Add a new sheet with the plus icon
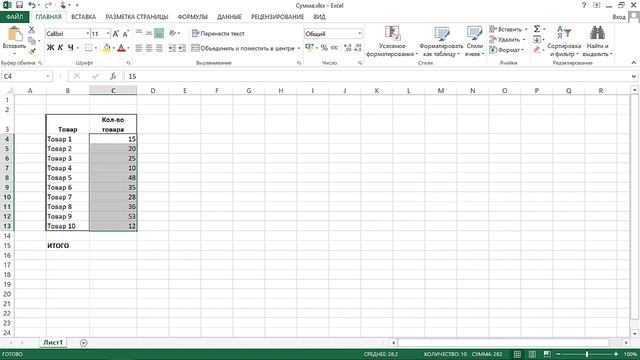Screen dimensions: 640x360 (84, 343)
